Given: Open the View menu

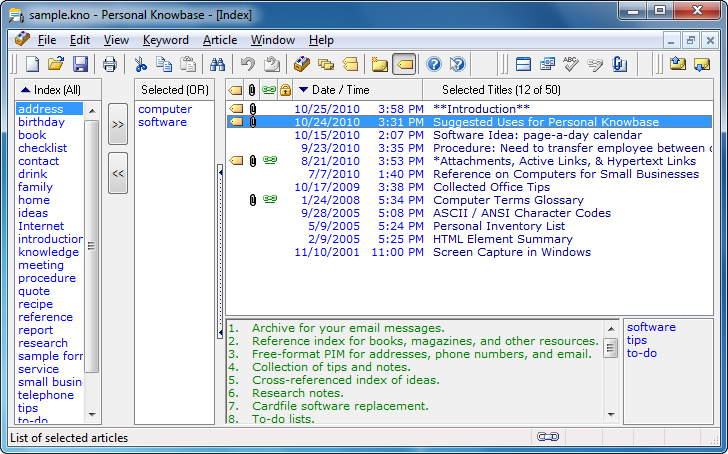Looking at the screenshot, I should (x=116, y=40).
